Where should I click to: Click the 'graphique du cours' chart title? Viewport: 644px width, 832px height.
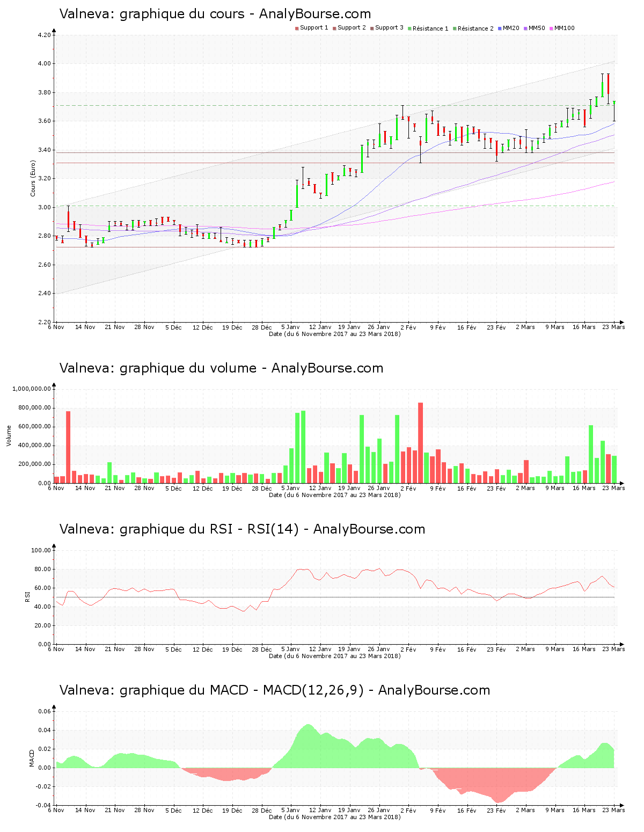215,14
